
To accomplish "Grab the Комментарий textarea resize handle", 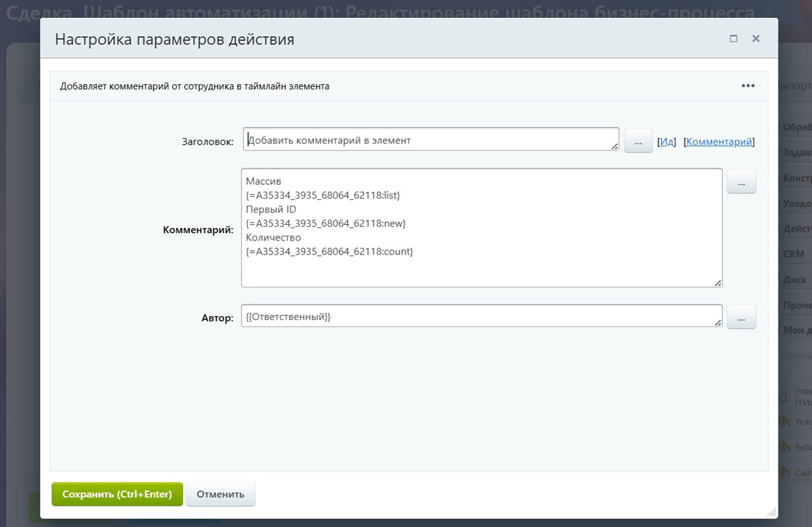I will 718,283.
